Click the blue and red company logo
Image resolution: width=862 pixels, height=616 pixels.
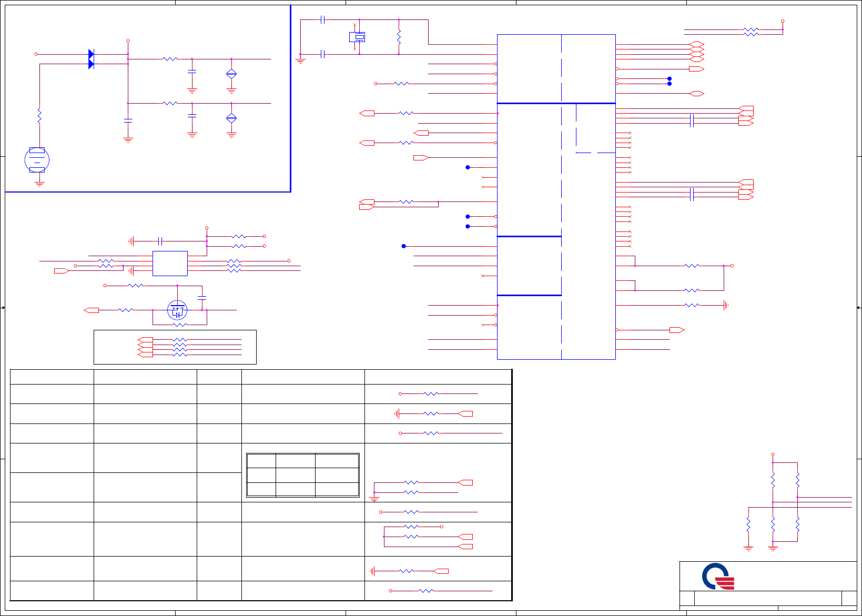point(718,576)
